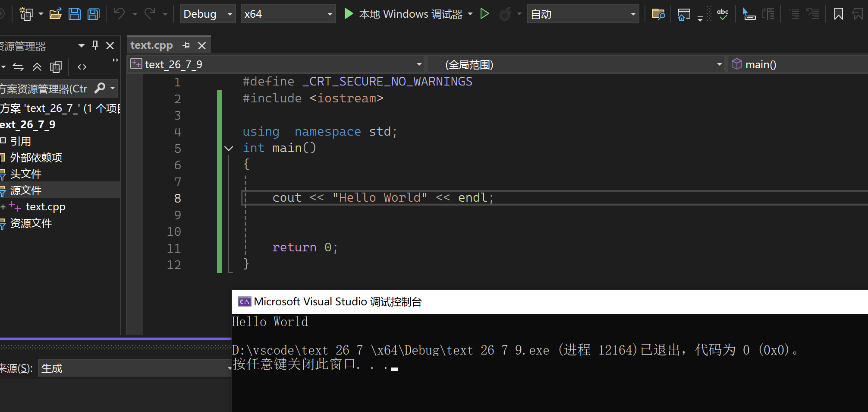Click the abc spell check icon
The image size is (868, 412).
[723, 14]
